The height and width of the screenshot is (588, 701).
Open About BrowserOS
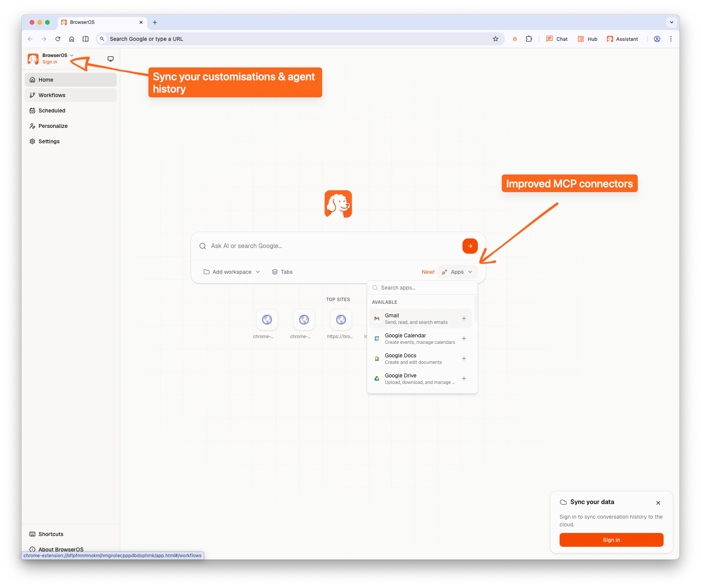tap(61, 549)
